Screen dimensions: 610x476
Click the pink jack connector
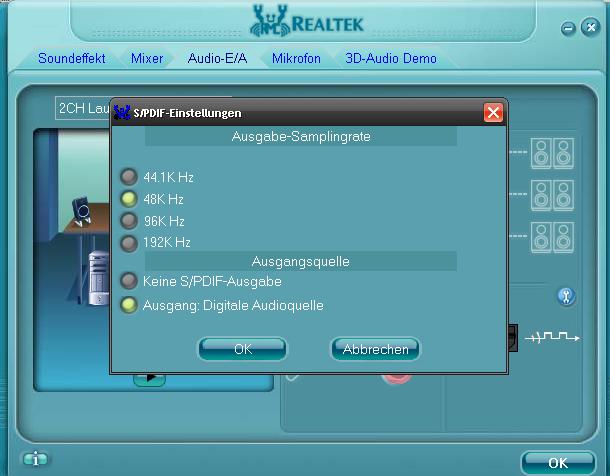396,379
